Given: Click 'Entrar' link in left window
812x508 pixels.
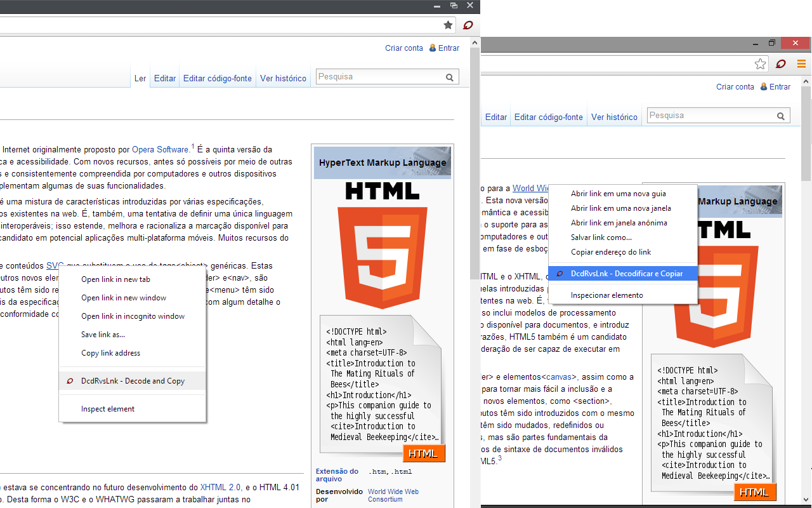Looking at the screenshot, I should pyautogui.click(x=449, y=48).
